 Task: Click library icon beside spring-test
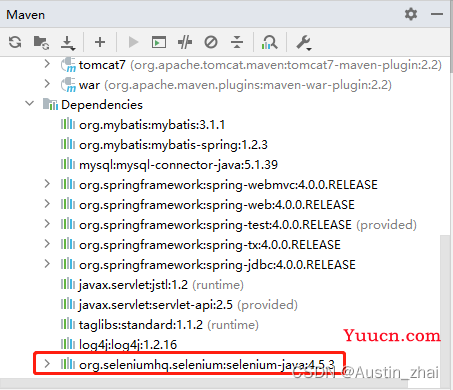pos(68,224)
